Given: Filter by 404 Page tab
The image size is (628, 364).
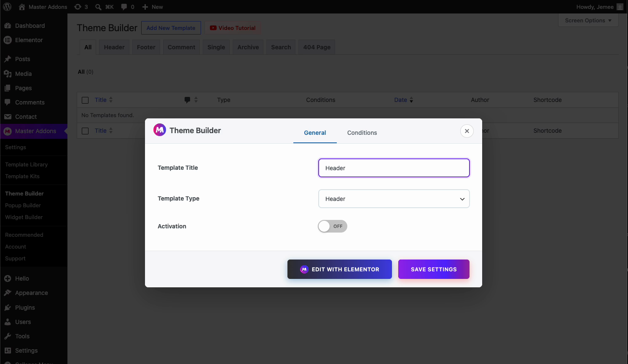Looking at the screenshot, I should click(x=317, y=47).
